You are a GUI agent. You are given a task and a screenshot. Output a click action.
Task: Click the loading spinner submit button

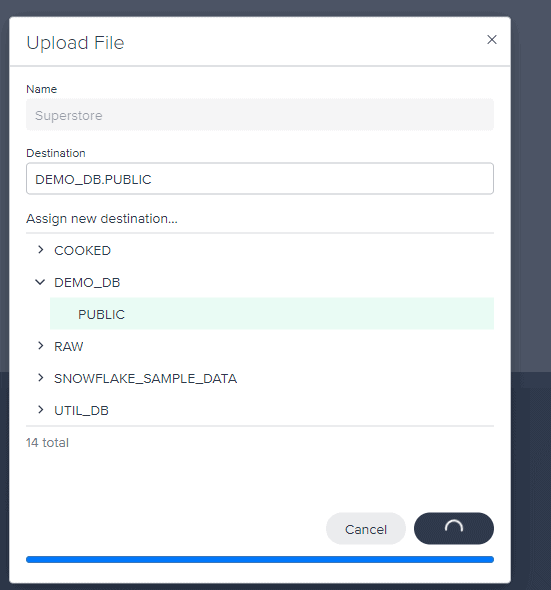coord(454,529)
